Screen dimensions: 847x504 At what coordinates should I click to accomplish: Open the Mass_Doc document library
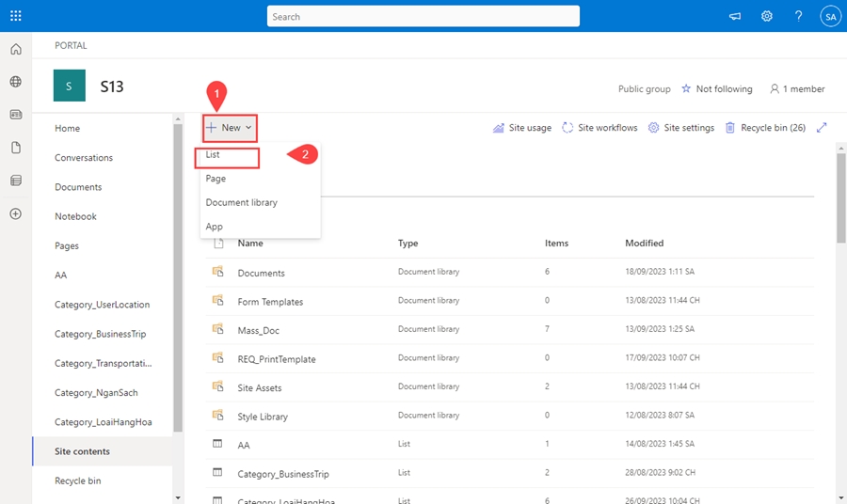pos(259,331)
